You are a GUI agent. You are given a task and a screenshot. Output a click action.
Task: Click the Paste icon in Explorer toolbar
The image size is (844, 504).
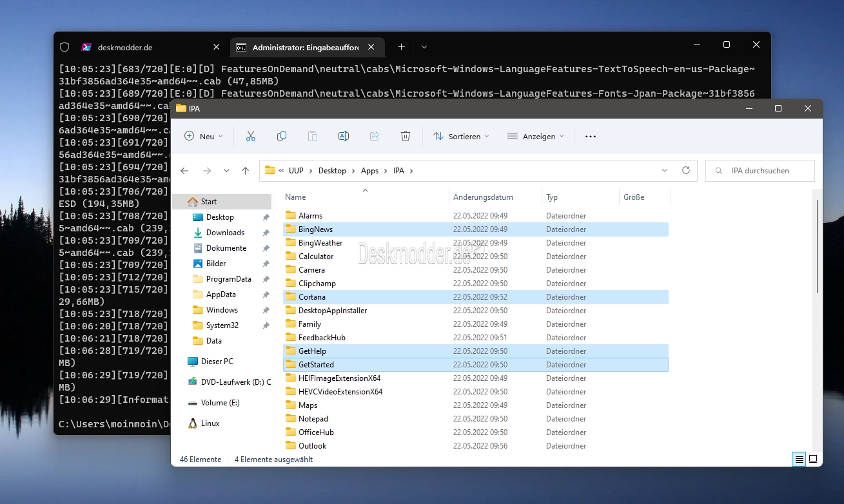313,136
